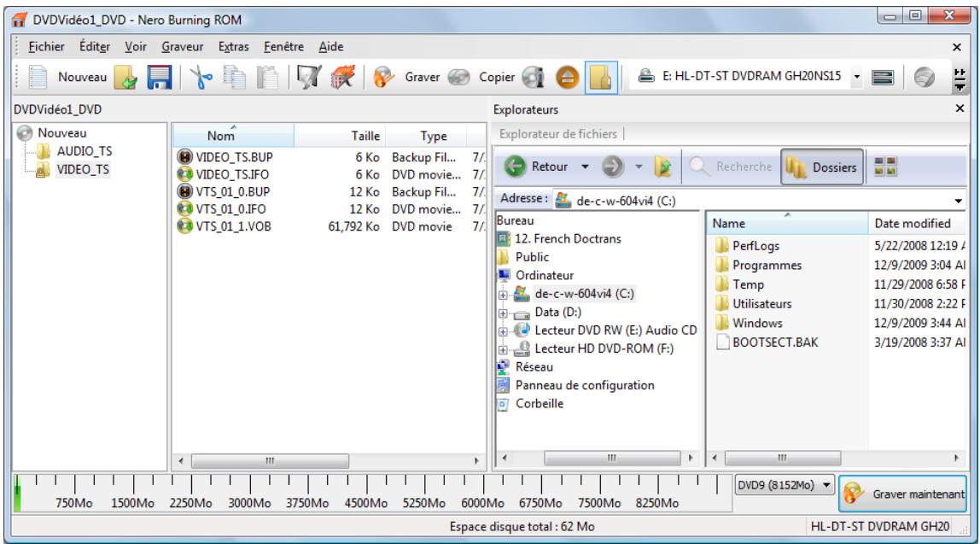Open compilation properties icon with pen
The width and height of the screenshot is (980, 544).
point(309,78)
